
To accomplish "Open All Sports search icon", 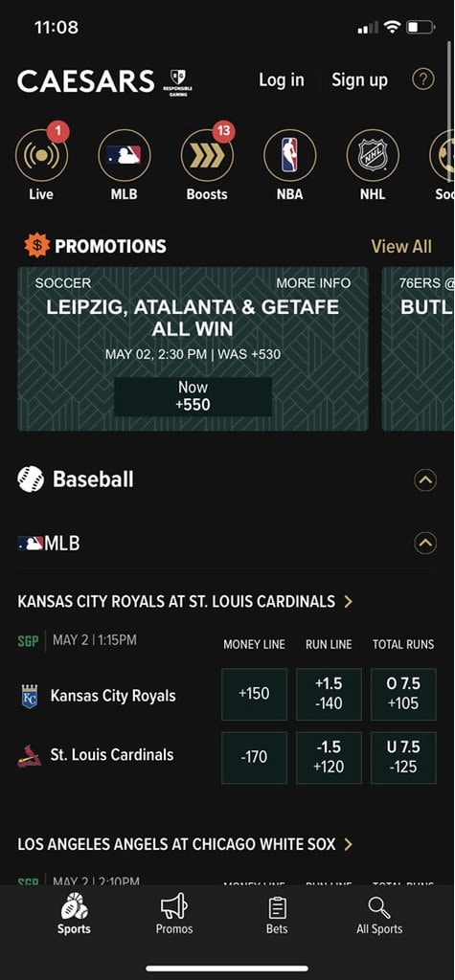I will 379,916.
